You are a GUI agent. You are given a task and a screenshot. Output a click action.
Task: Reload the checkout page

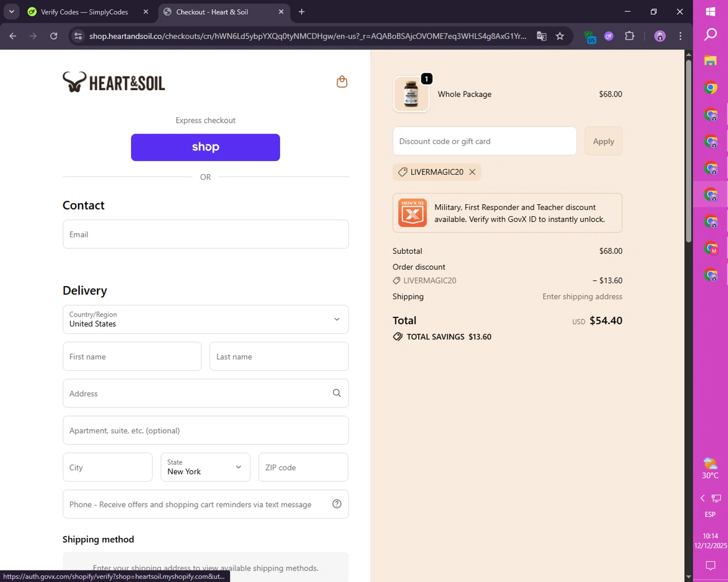tap(54, 36)
